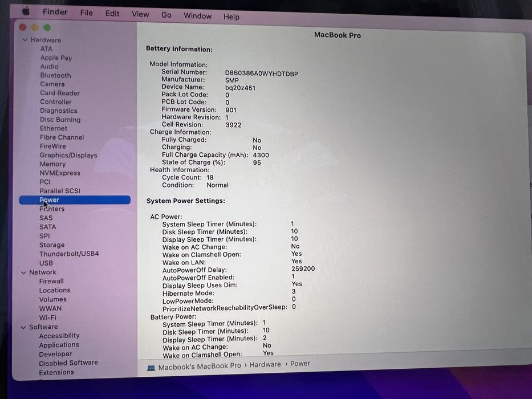Select Fibre Channel in sidebar

(62, 137)
